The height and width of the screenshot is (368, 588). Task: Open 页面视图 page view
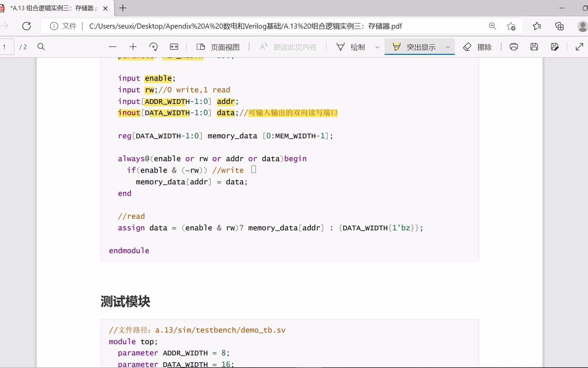[218, 47]
